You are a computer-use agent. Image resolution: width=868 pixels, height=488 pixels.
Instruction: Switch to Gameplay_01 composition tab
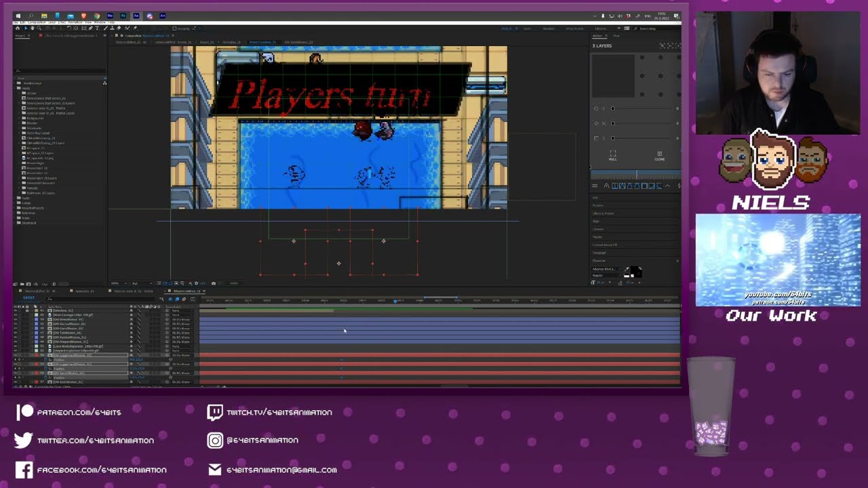coord(85,291)
